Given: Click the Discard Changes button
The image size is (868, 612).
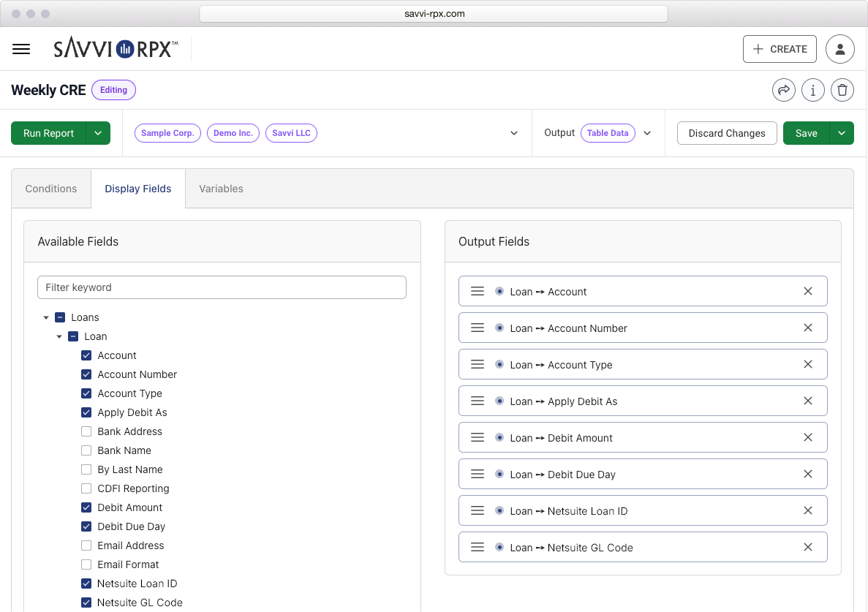Looking at the screenshot, I should pyautogui.click(x=727, y=133).
